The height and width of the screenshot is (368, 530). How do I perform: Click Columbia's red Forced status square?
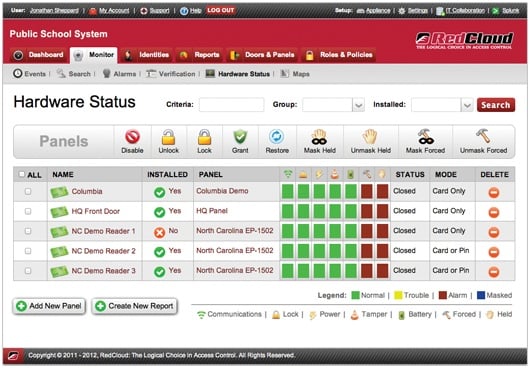[x=367, y=192]
